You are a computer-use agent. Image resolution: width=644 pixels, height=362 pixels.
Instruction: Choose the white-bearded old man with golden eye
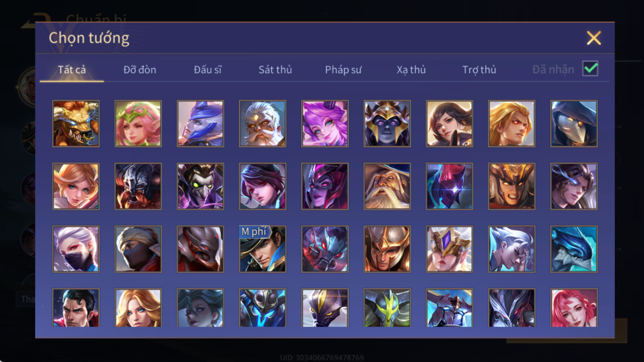tap(263, 124)
